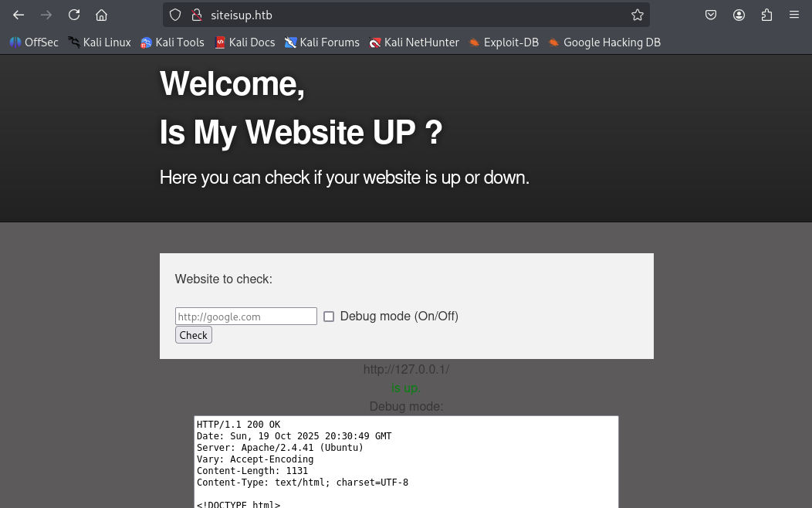Reload the current page

click(74, 15)
